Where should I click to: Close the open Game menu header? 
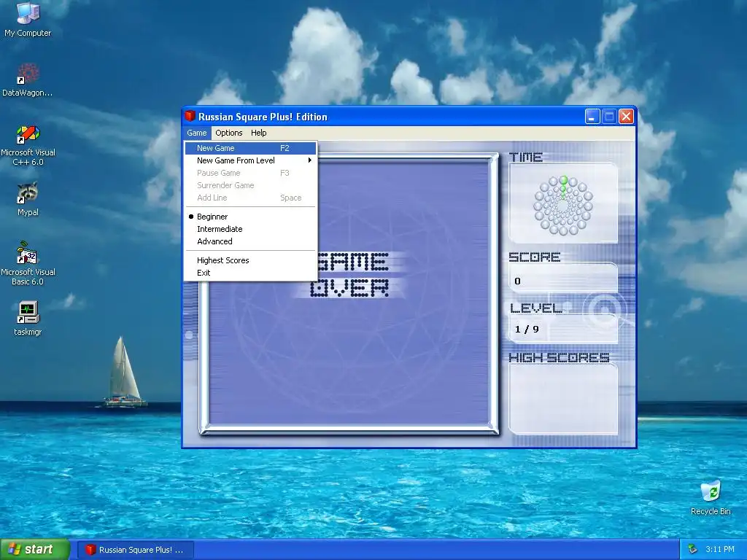197,133
